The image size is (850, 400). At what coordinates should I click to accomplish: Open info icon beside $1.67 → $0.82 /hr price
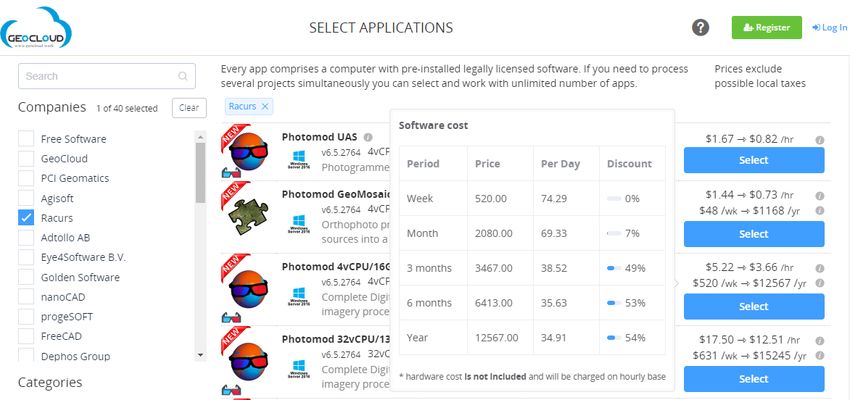point(820,140)
